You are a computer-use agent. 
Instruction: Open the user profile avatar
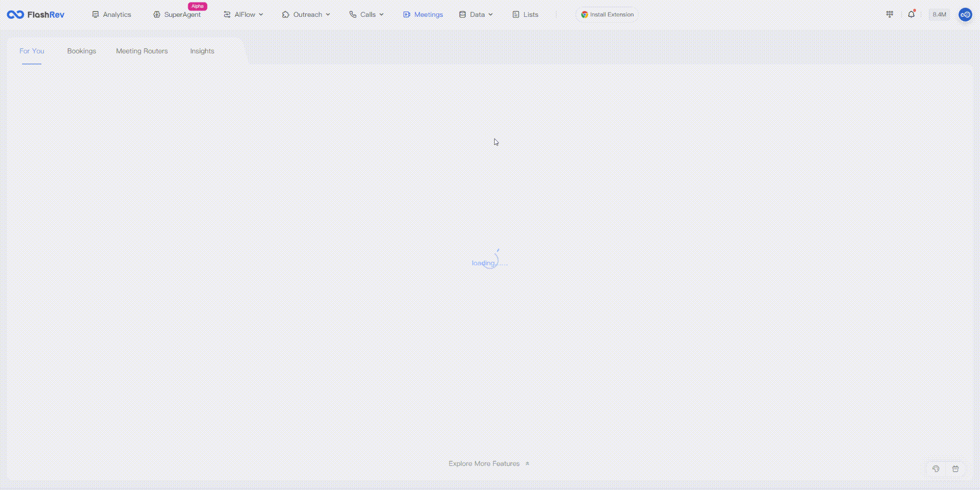(965, 14)
